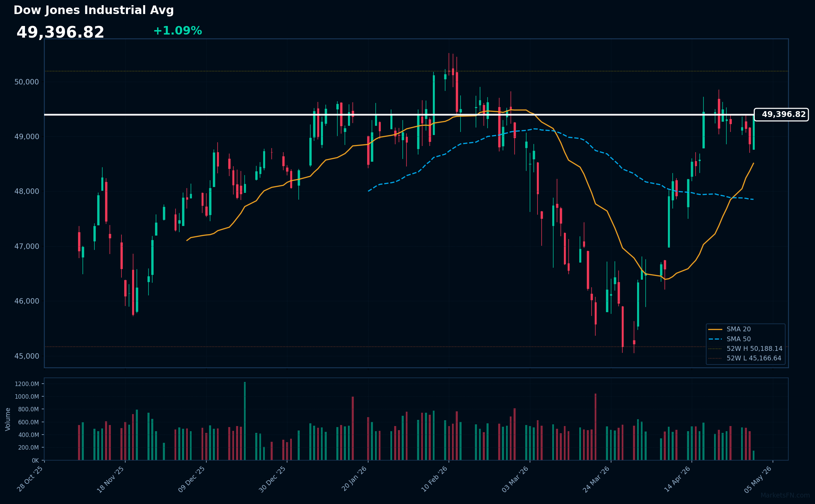
Task: Click the 400.0M volume axis label
Action: [28, 435]
